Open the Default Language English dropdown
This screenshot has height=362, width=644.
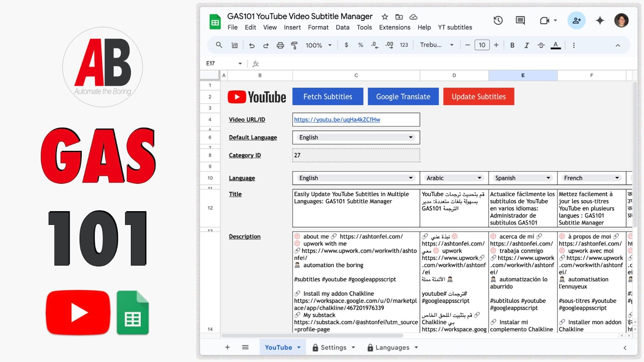pos(356,138)
